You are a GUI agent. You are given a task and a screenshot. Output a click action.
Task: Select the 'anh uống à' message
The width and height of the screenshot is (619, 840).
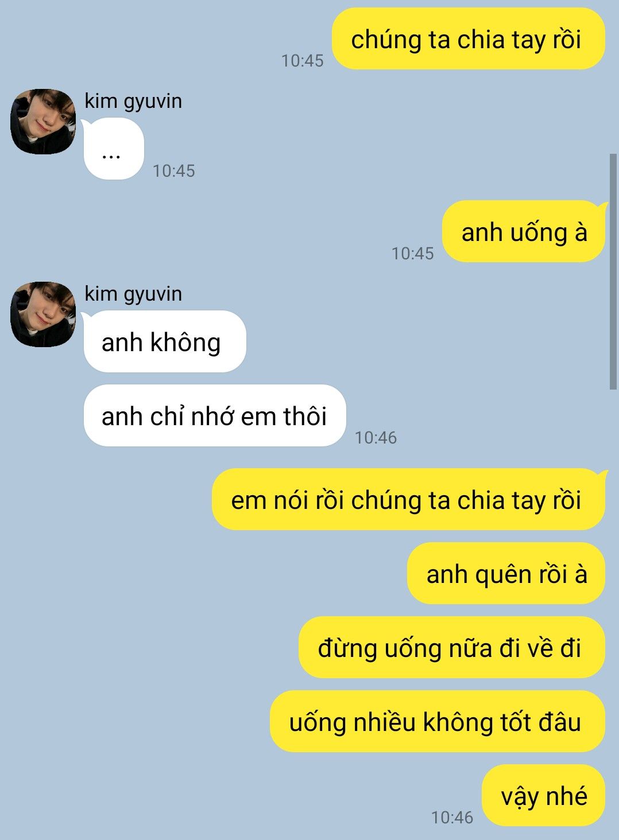point(524,232)
